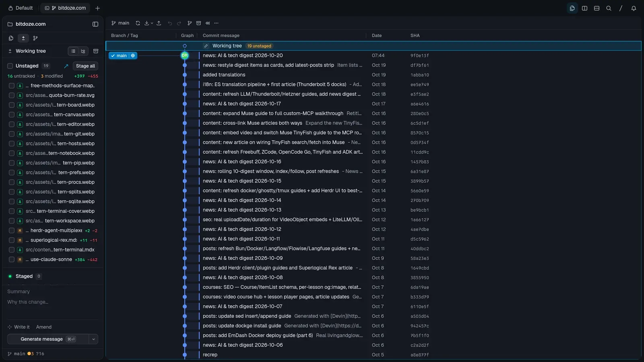Select the 'recrep' commit row
This screenshot has height=362, width=644.
(x=373, y=355)
